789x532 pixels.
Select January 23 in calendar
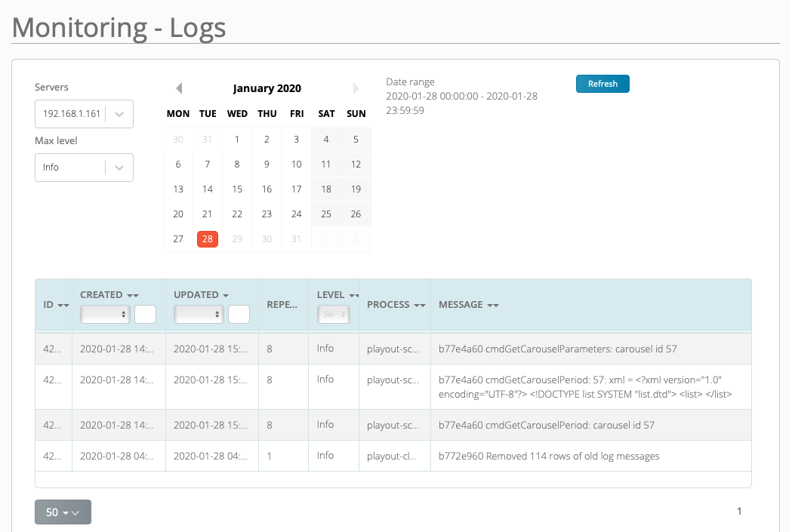point(267,214)
